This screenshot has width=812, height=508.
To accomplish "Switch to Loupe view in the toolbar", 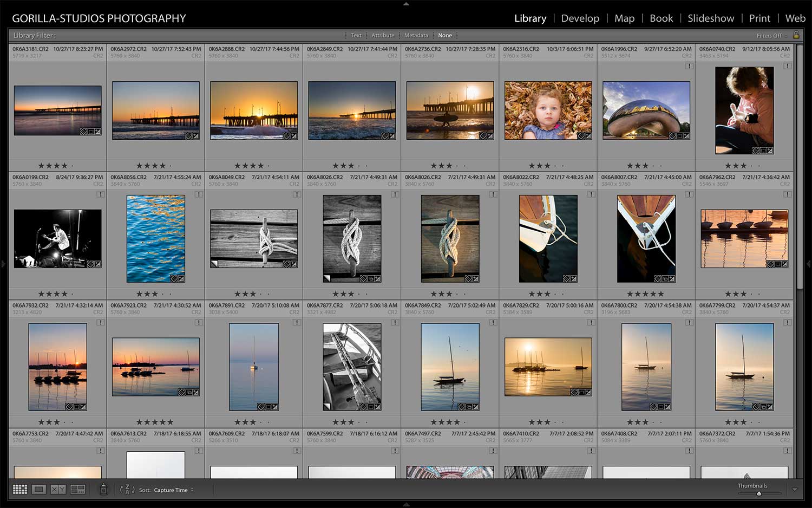I will pyautogui.click(x=38, y=490).
